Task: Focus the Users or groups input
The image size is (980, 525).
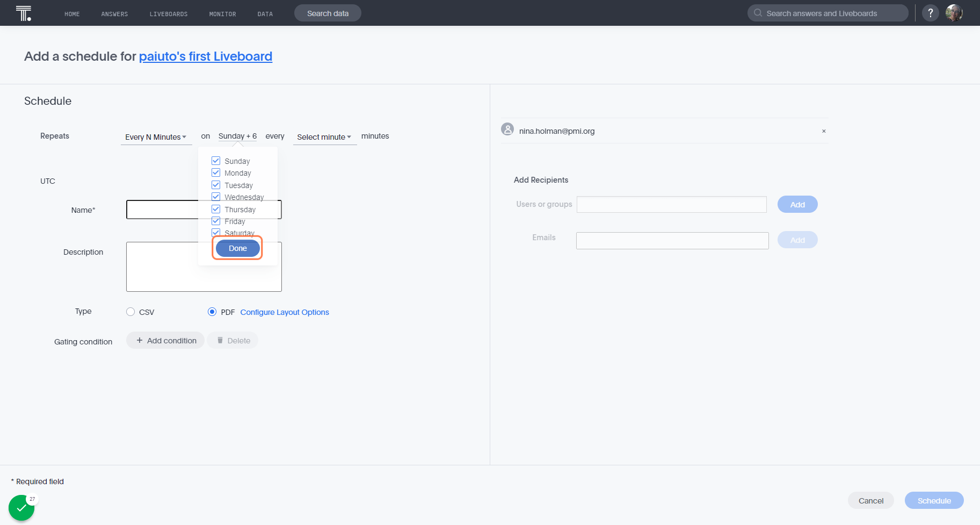Action: pyautogui.click(x=672, y=204)
